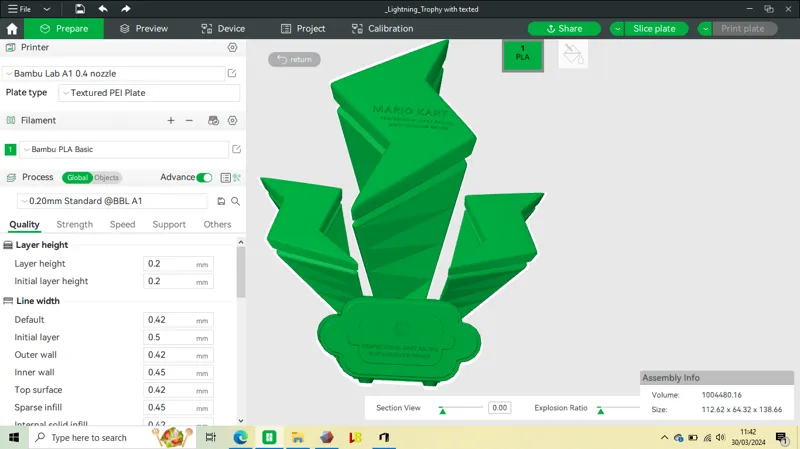Click the Default line width field
The height and width of the screenshot is (449, 800).
click(178, 320)
